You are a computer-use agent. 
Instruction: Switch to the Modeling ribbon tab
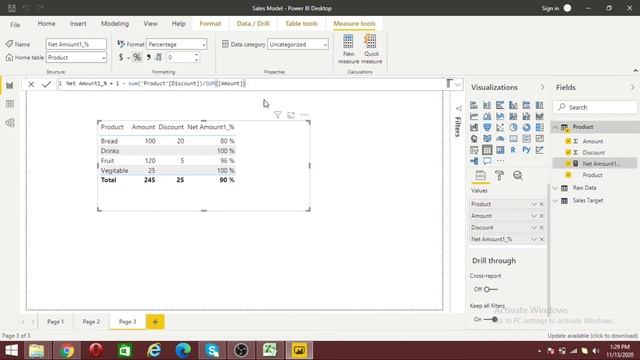coord(115,24)
